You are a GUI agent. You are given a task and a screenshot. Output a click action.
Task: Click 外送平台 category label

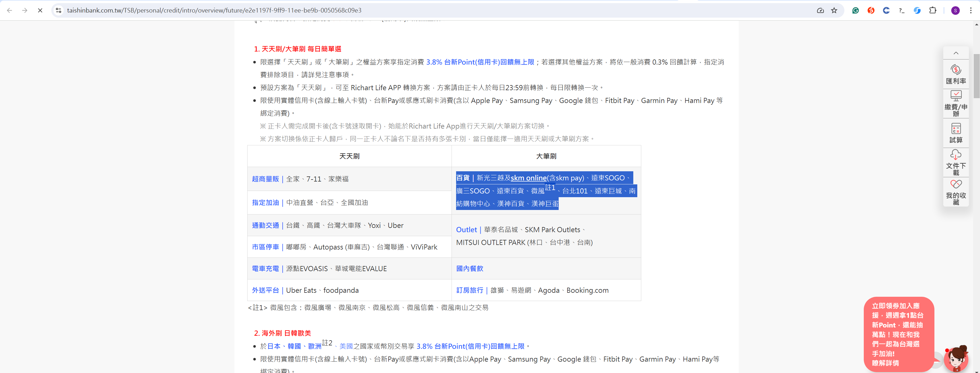[x=265, y=290]
